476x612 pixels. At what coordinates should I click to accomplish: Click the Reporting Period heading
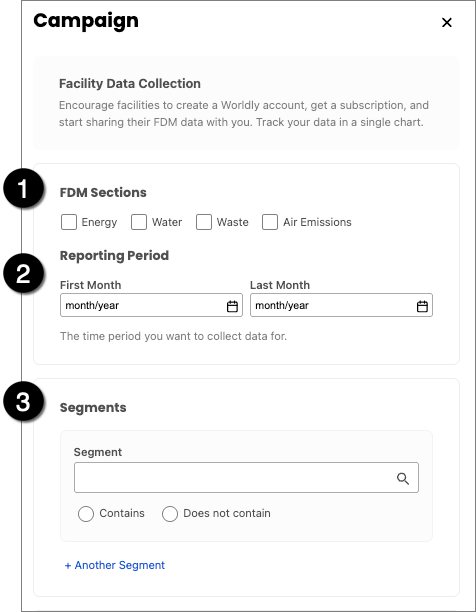(114, 256)
